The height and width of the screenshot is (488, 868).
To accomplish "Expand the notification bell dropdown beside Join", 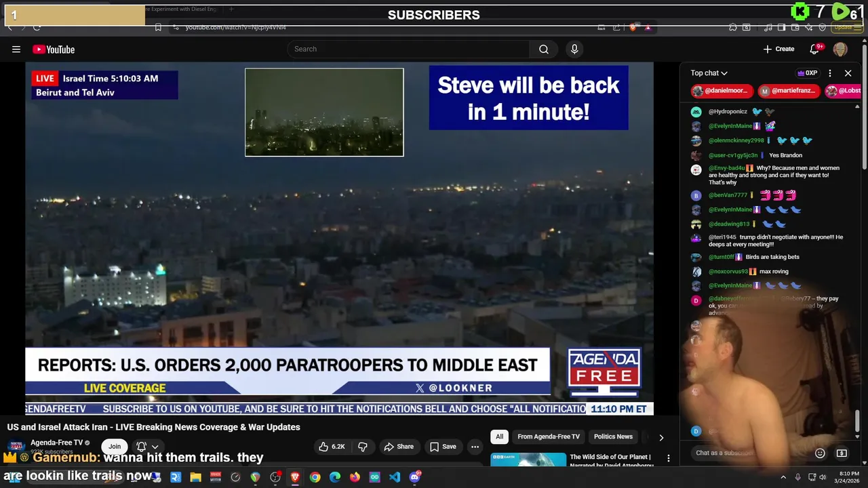I will point(155,447).
